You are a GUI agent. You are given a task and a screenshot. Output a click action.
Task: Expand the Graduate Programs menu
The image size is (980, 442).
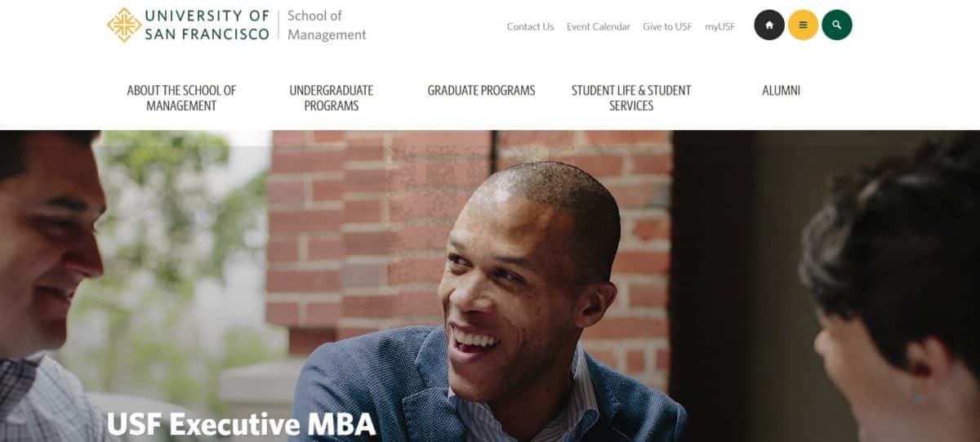pos(481,91)
